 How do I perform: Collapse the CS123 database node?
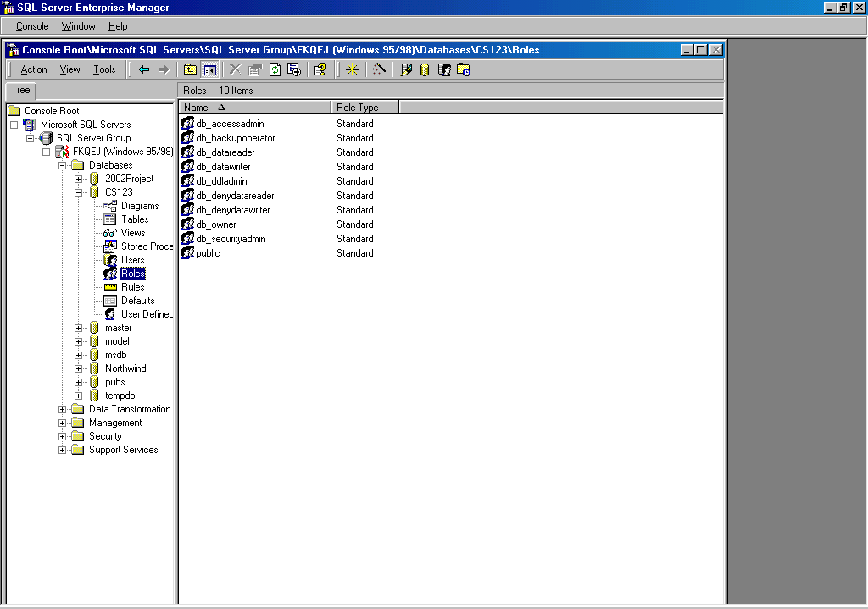tap(79, 192)
